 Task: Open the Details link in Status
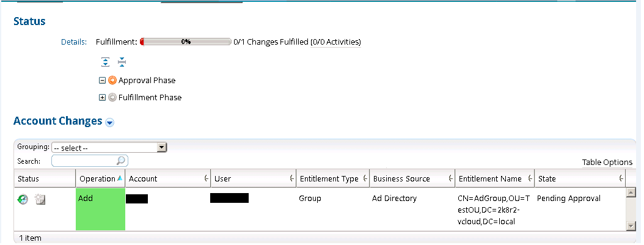(x=74, y=42)
